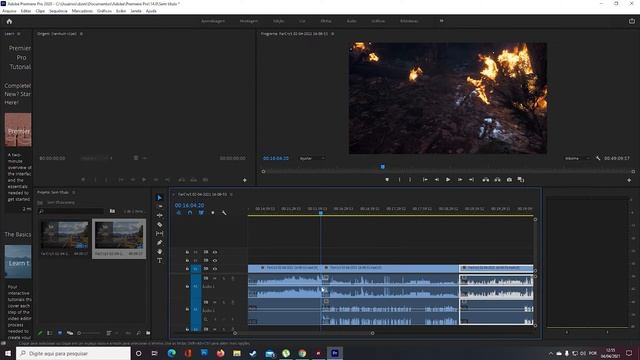Toggle visibility eye of bottom video track
The image size is (640, 360).
click(x=215, y=269)
